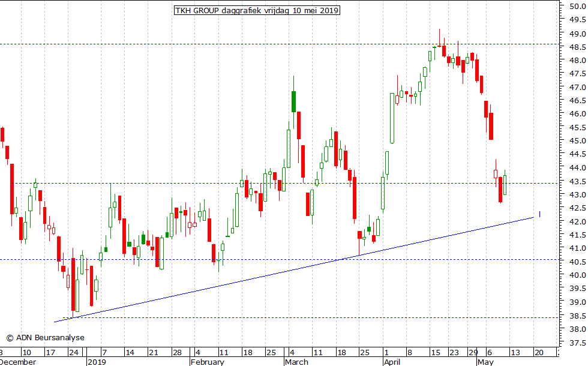This screenshot has width=588, height=366.
Task: Click the chart title "TKH GROUP daggrafiek vrijdag 10 mei 2019"
Action: 257,11
